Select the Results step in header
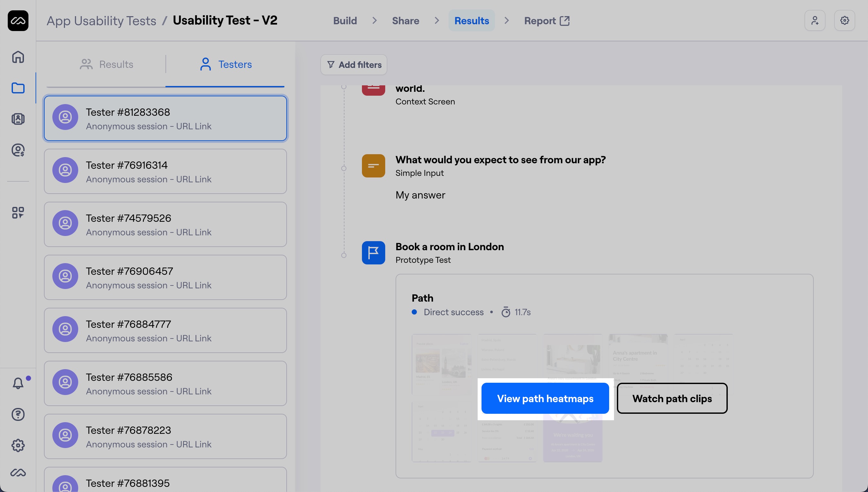The image size is (868, 492). point(471,21)
